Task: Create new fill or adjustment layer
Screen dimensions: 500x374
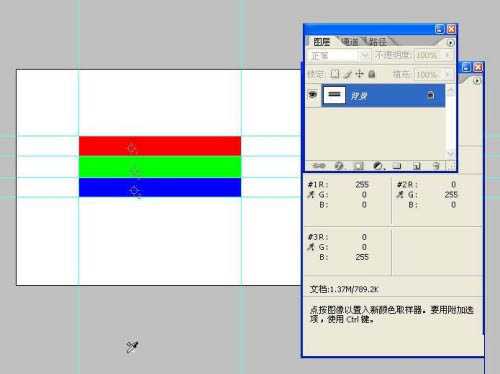Action: click(x=378, y=165)
